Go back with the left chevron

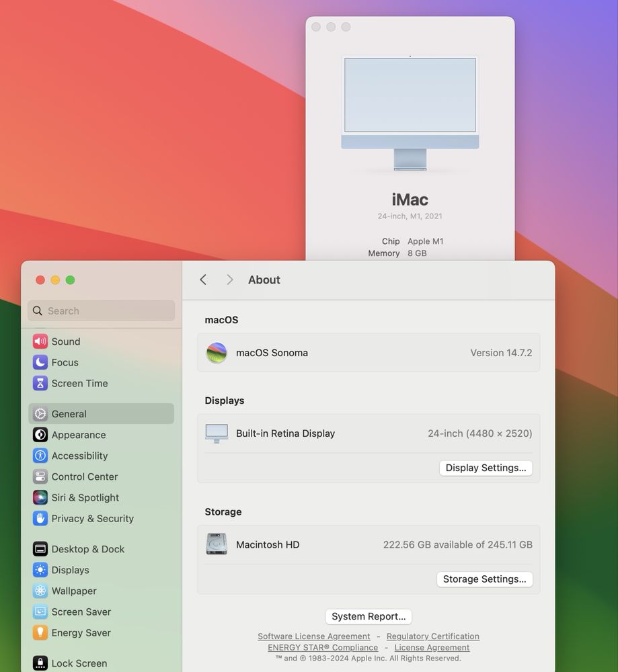(x=203, y=280)
